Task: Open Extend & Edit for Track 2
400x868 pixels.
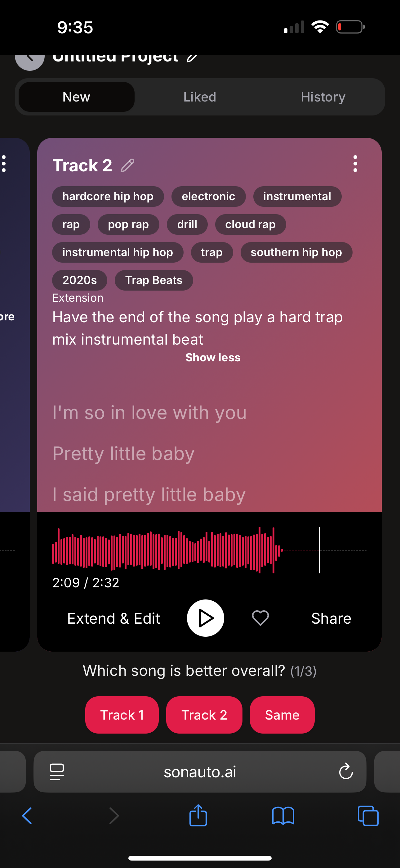Action: point(113,618)
